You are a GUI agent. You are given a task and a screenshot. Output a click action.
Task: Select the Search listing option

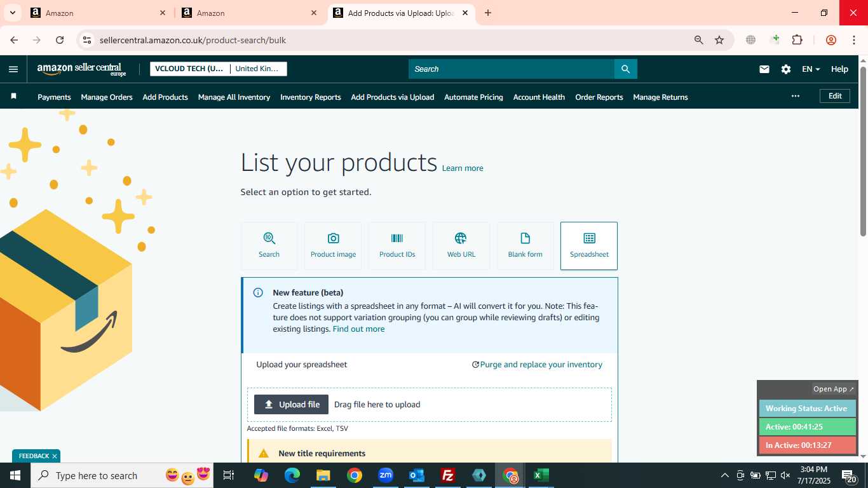click(269, 246)
